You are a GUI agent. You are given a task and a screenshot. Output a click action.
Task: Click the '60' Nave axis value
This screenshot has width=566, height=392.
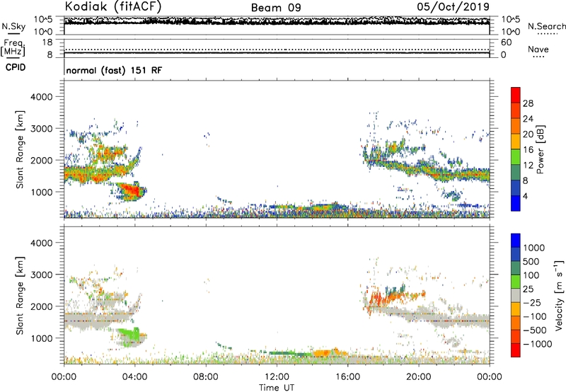(x=507, y=42)
